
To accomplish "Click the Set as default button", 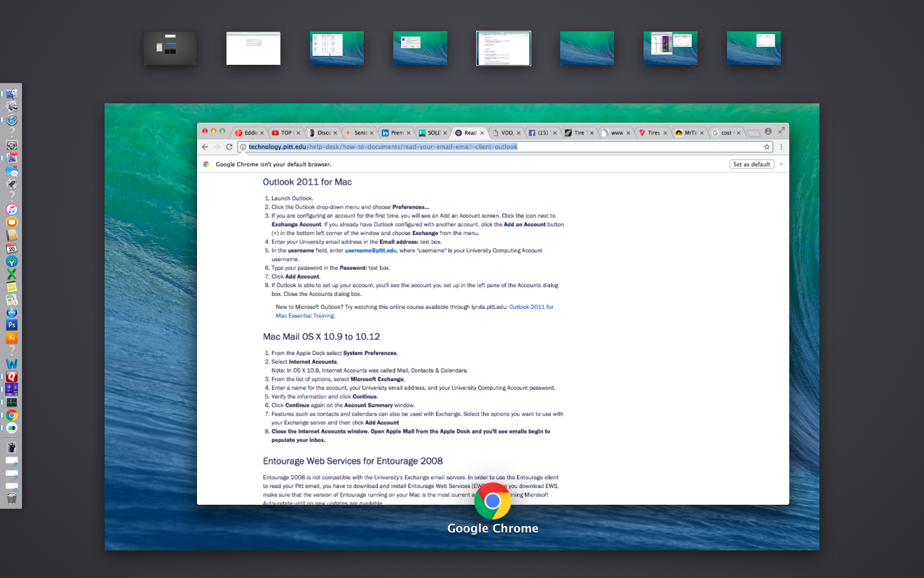I will tap(751, 164).
